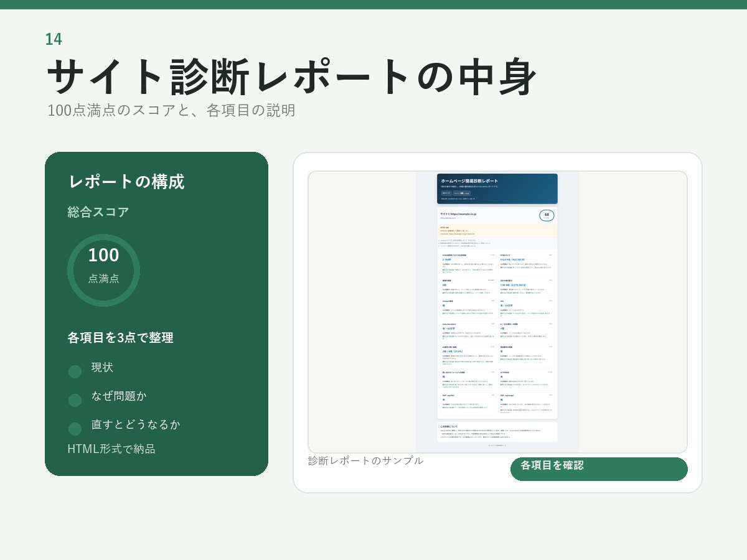
Task: Click the 100点満点 score circle
Action: coord(103,270)
